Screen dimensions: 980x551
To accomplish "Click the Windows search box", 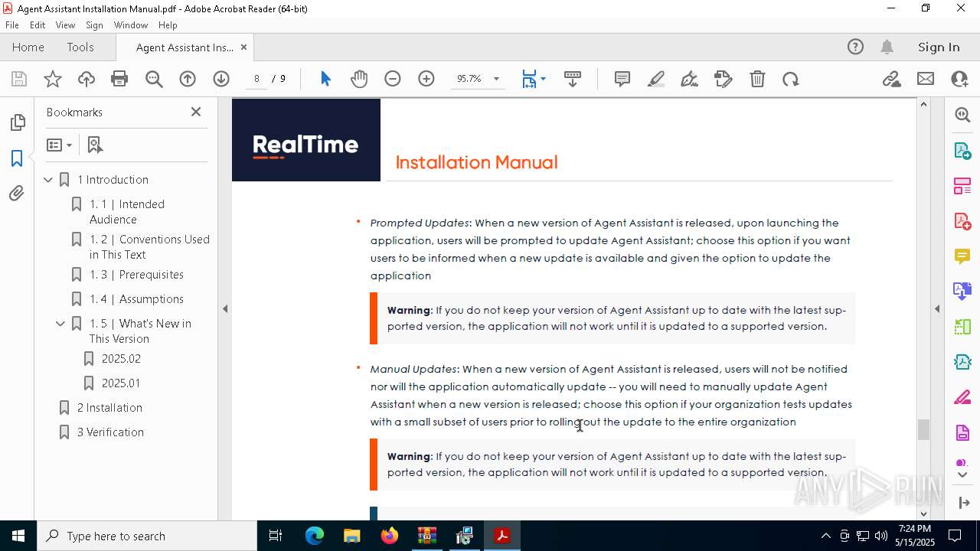I will pyautogui.click(x=147, y=536).
